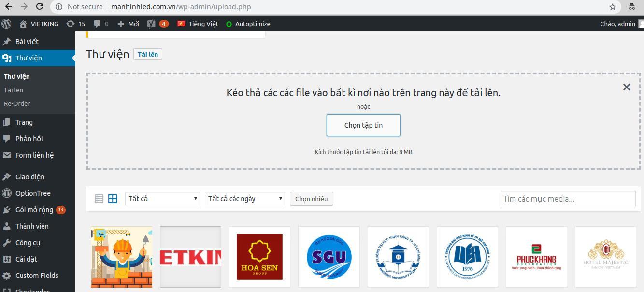Open the Re-Order submenu page

17,103
